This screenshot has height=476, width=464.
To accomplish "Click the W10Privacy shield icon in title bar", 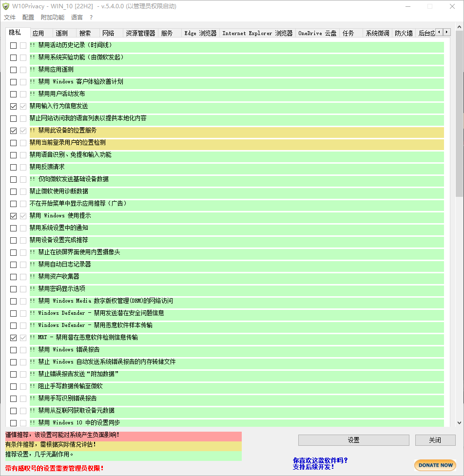I will click(6, 6).
